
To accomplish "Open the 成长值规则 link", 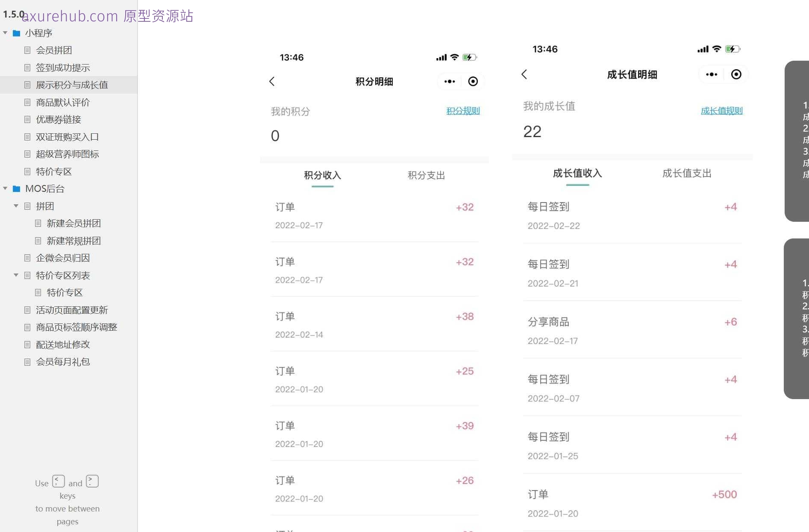I will click(721, 111).
